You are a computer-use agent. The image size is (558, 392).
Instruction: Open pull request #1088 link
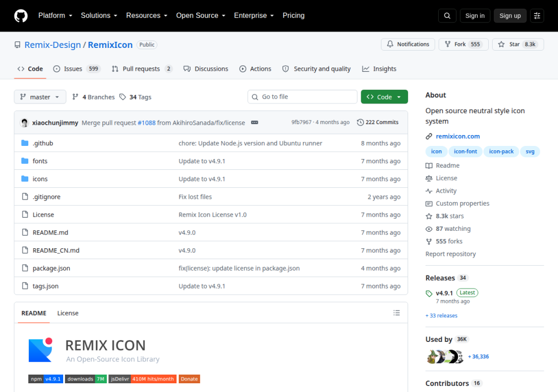(146, 122)
